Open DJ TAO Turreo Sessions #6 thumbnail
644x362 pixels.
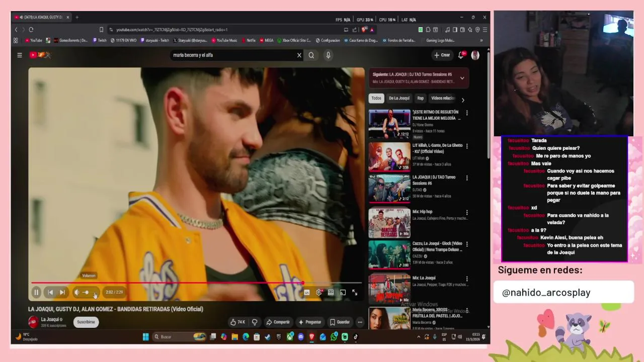389,189
